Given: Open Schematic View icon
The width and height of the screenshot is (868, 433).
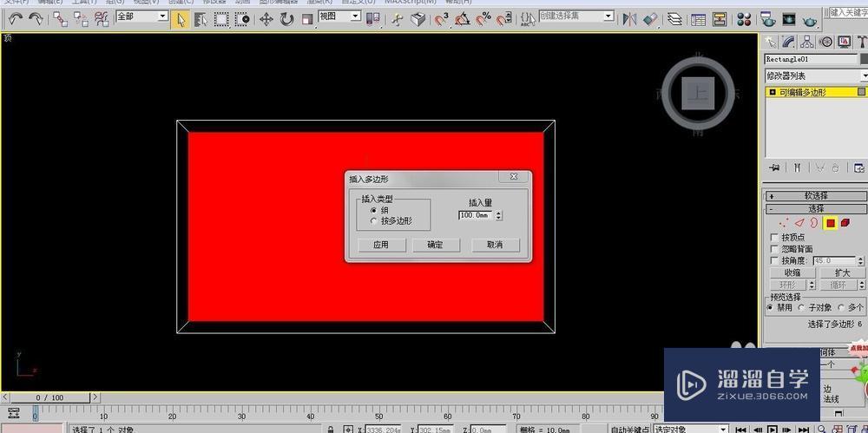Looking at the screenshot, I should pos(719,20).
